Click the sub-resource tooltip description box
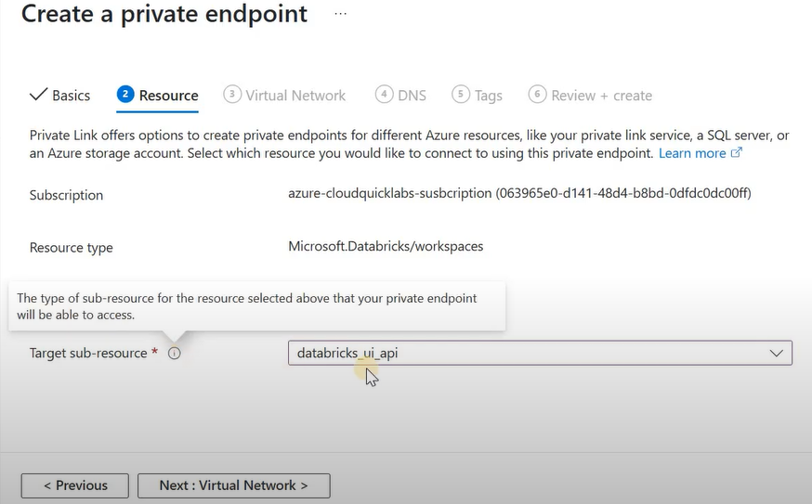 pos(255,306)
